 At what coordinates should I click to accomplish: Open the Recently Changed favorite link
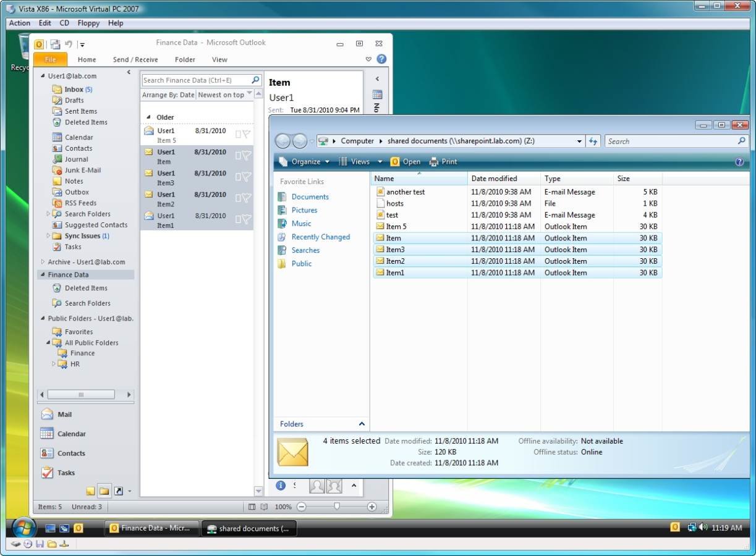pos(320,237)
